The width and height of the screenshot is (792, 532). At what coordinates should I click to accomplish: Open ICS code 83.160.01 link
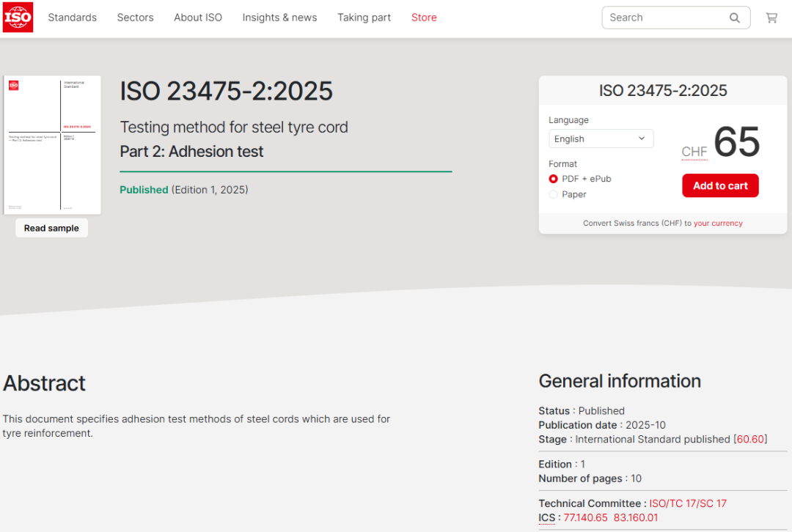[636, 517]
